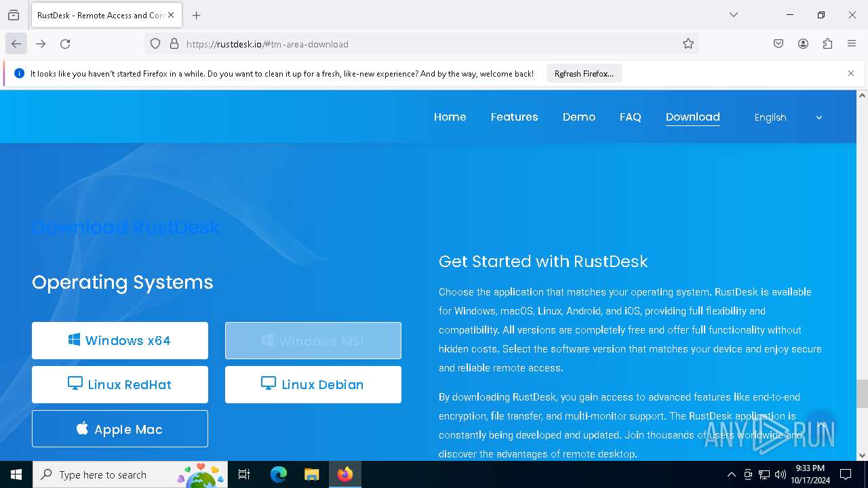Click the scrollbar down arrow
This screenshot has width=868, height=488.
click(x=862, y=455)
